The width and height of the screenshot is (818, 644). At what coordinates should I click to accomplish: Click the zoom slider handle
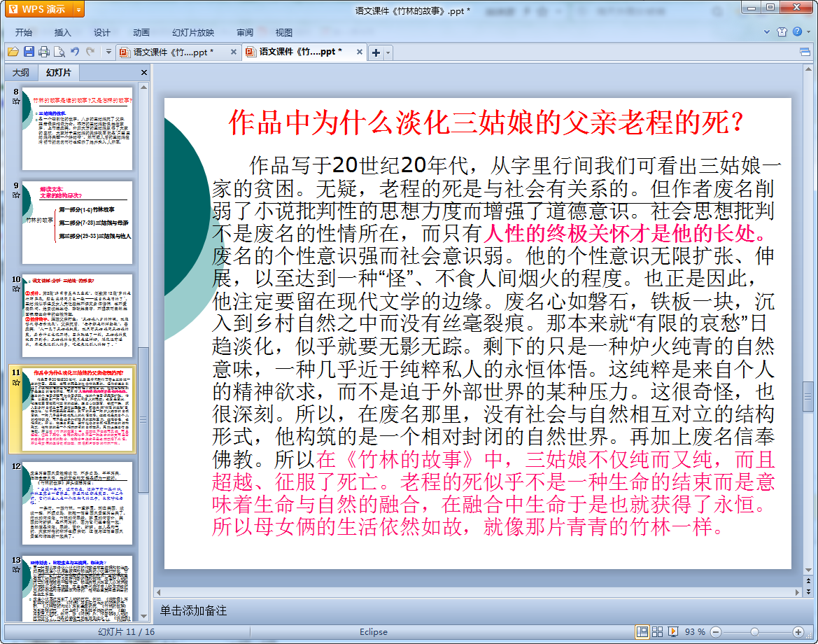pos(754,632)
